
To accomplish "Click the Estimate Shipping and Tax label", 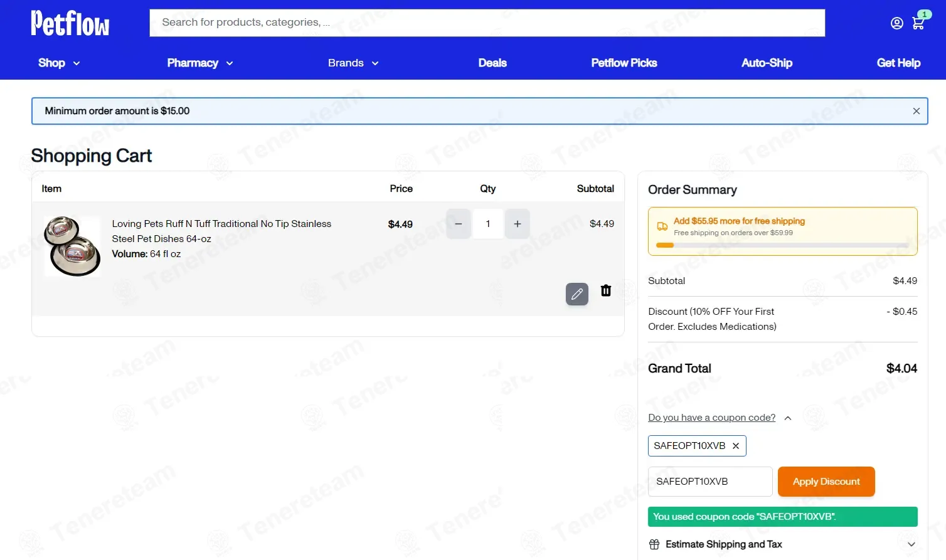I will click(724, 544).
